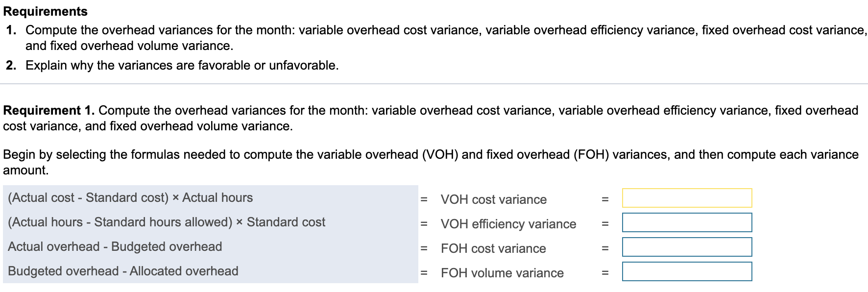Image resolution: width=868 pixels, height=292 pixels.
Task: Click the VOH efficiency variance label
Action: pyautogui.click(x=508, y=224)
